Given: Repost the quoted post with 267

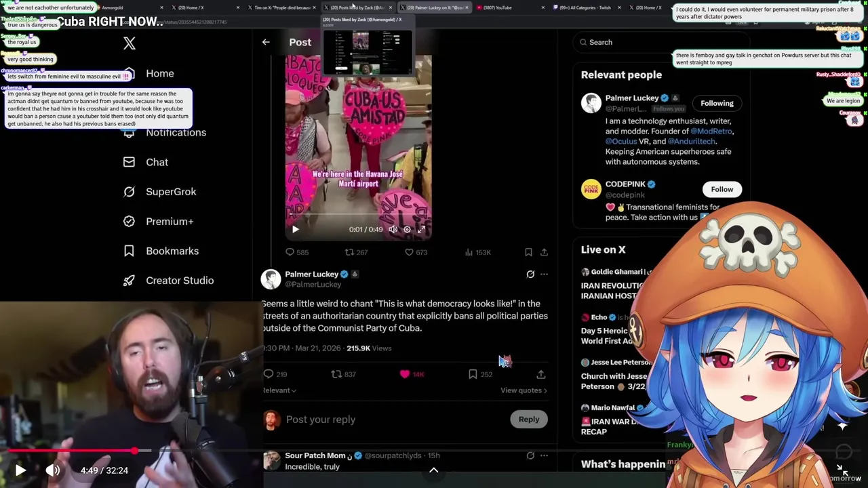Looking at the screenshot, I should [349, 252].
